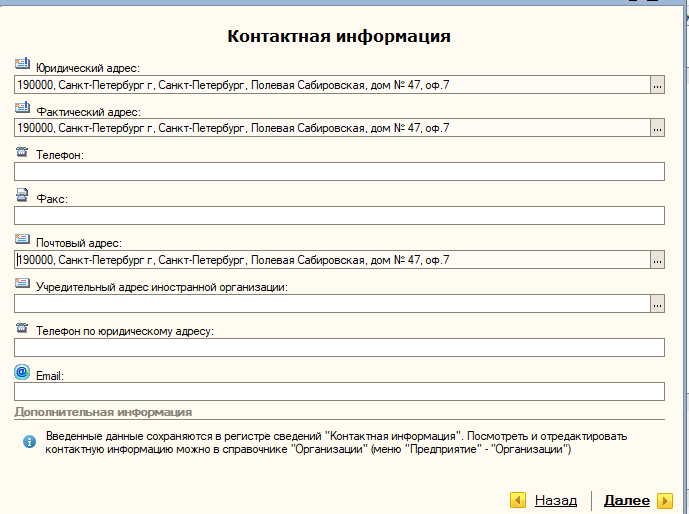Viewport: 689px width, 514px height.
Task: Click the fax machine icon beside Факс
Action: coord(22,195)
